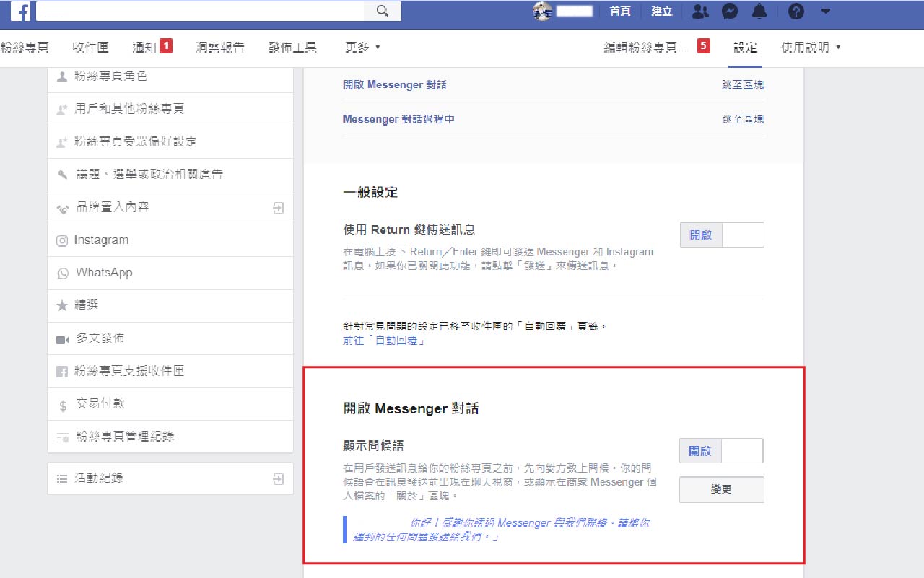
Task: Open 粉絲專頁受眾偏好設定 in the sidebar
Action: [170, 142]
